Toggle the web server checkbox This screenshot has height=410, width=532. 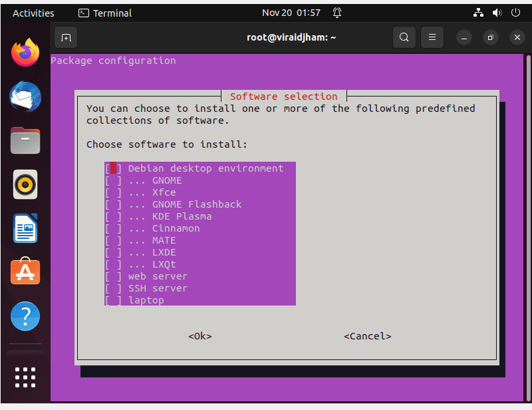click(x=113, y=276)
